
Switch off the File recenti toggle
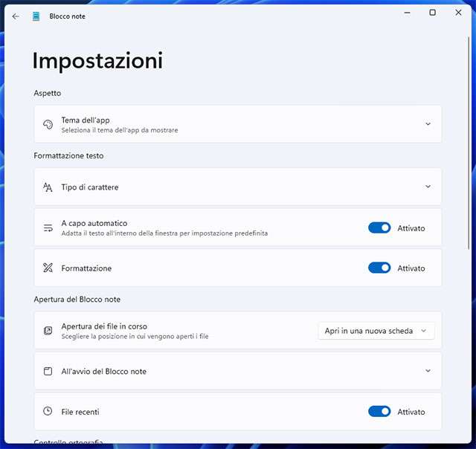point(379,411)
